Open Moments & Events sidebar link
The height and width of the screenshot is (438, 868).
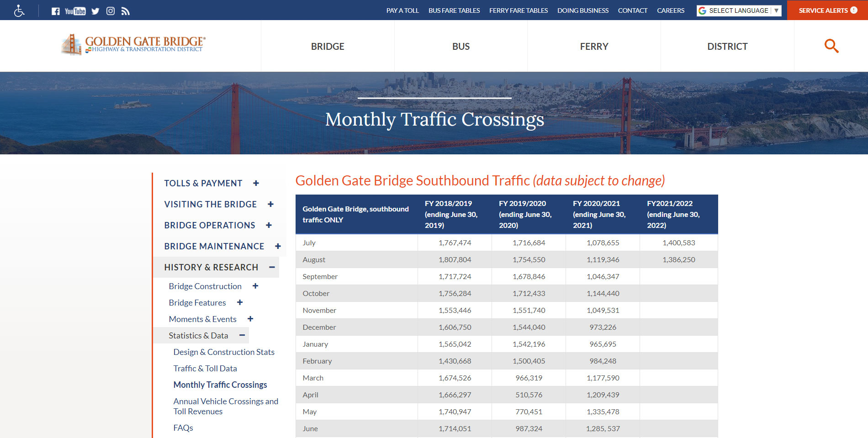click(202, 319)
